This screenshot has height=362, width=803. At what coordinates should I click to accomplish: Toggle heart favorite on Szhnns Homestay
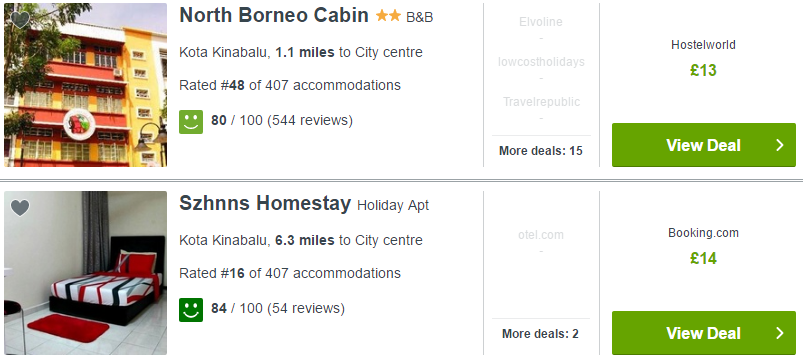tap(20, 207)
